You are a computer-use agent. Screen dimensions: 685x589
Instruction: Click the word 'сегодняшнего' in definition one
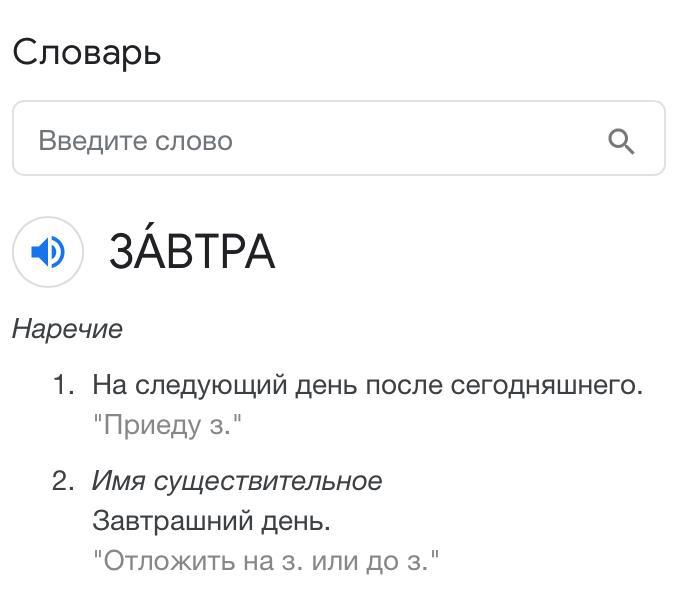[544, 385]
